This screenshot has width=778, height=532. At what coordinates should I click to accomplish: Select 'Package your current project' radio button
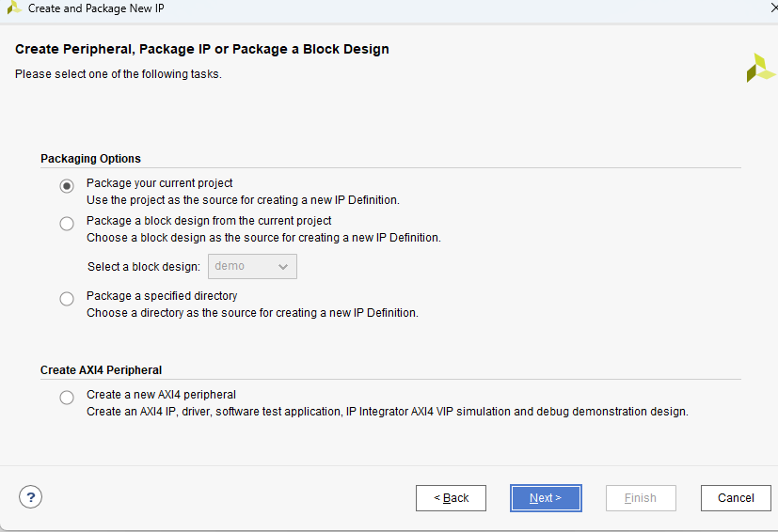pos(67,186)
